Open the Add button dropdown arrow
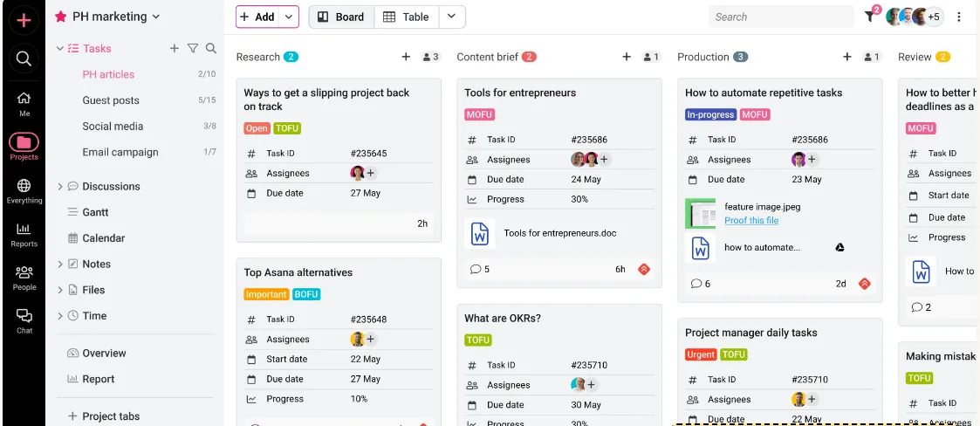Viewport: 980px width, 426px height. [x=288, y=17]
